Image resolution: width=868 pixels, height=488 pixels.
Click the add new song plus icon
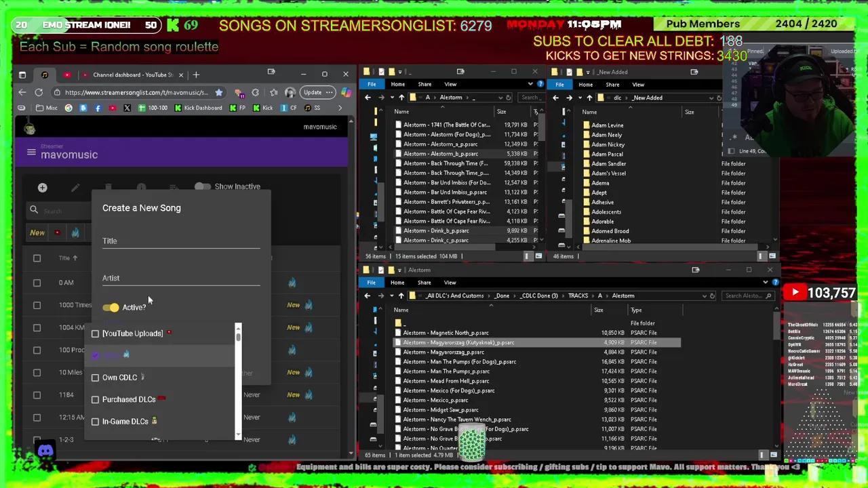coord(42,188)
